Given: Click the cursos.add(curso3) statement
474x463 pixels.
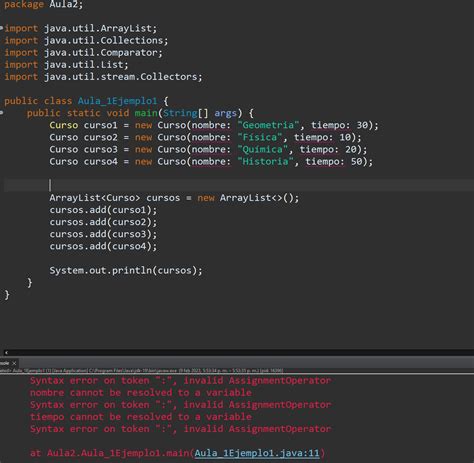Looking at the screenshot, I should (x=103, y=234).
